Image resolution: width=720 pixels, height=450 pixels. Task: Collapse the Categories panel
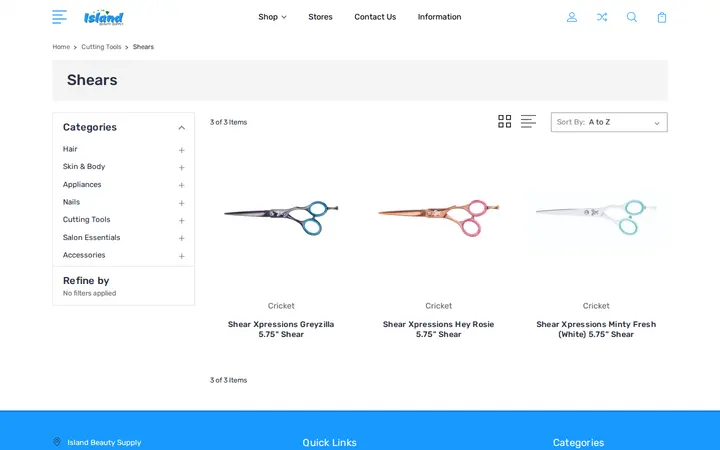pyautogui.click(x=181, y=128)
